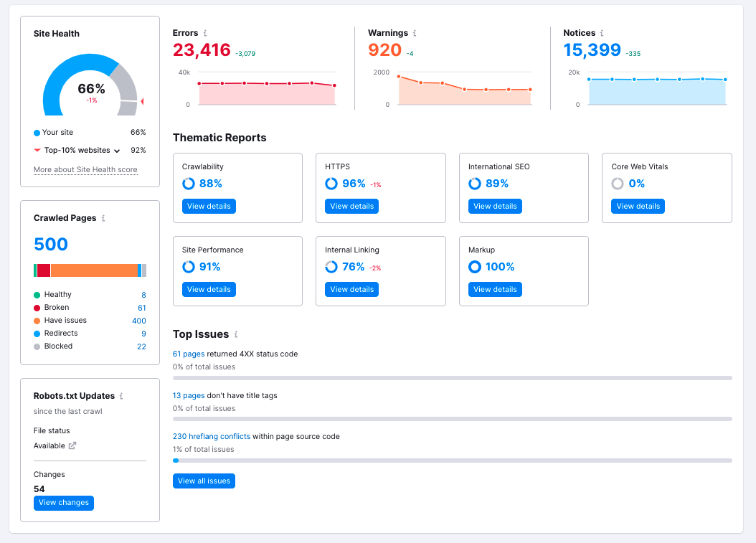Image resolution: width=756 pixels, height=543 pixels.
Task: Click the Crawled Pages info icon
Action: click(103, 218)
